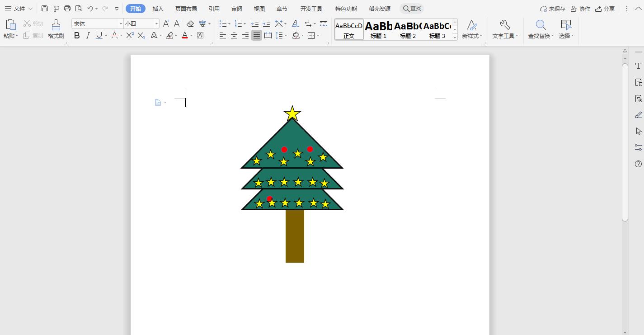Apply text highlight color
Screen dimensions: 644x335
[x=170, y=35]
